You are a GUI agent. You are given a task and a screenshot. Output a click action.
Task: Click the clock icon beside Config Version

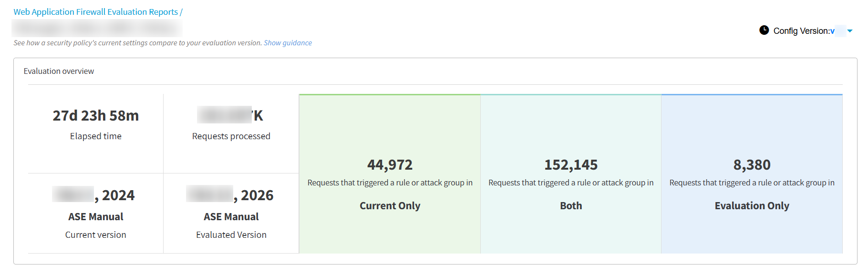[x=764, y=31]
